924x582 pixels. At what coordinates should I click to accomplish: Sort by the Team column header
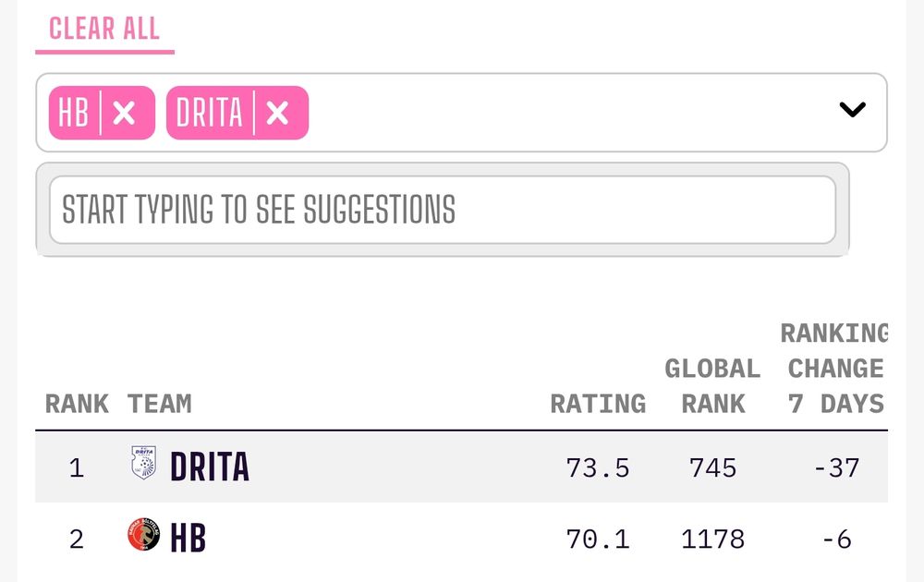160,404
